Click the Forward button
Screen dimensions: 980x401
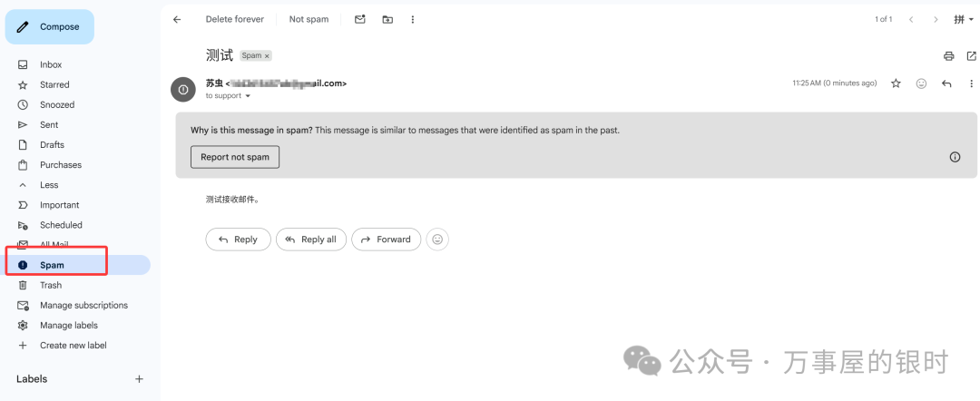pyautogui.click(x=386, y=240)
